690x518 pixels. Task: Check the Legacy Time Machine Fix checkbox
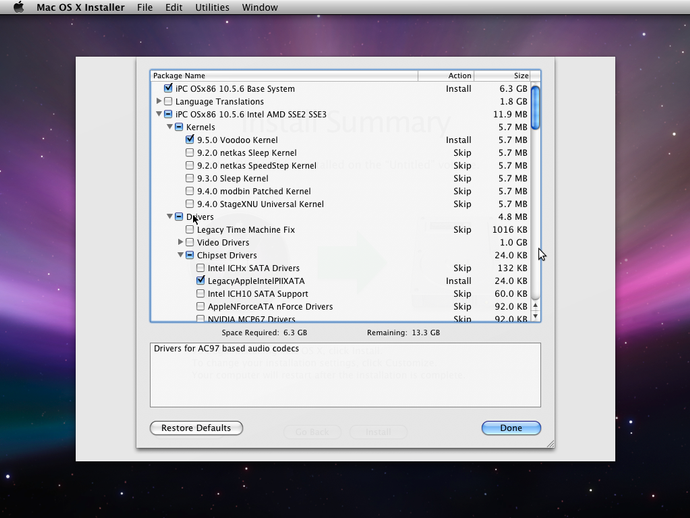click(190, 229)
